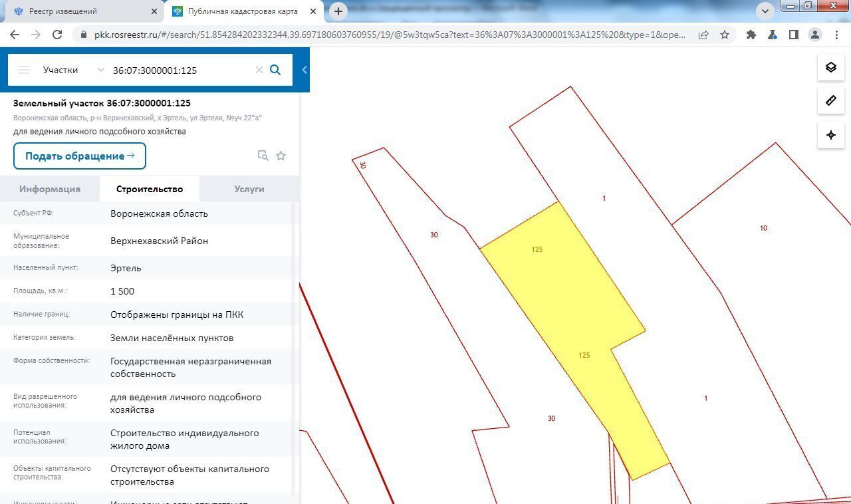The height and width of the screenshot is (504, 851).
Task: Click the Воронежская область value
Action: coord(159,213)
